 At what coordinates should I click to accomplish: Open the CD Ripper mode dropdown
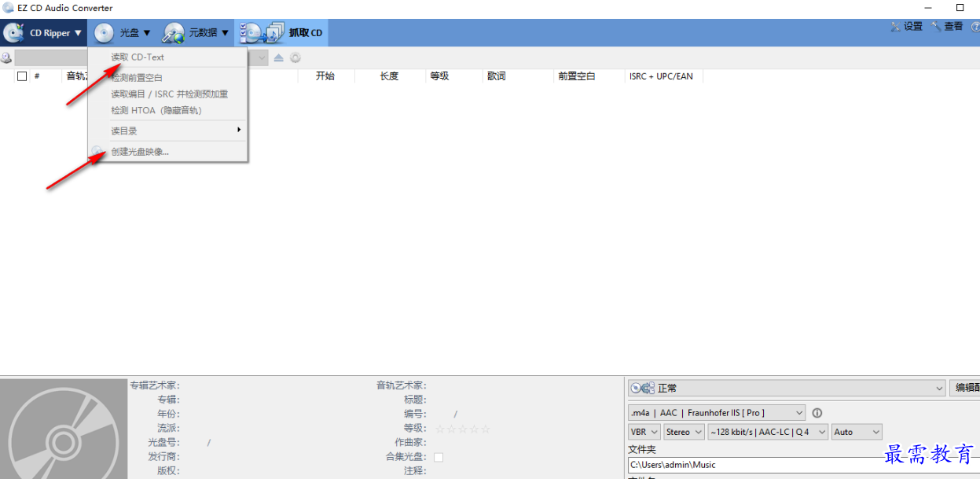click(x=43, y=33)
